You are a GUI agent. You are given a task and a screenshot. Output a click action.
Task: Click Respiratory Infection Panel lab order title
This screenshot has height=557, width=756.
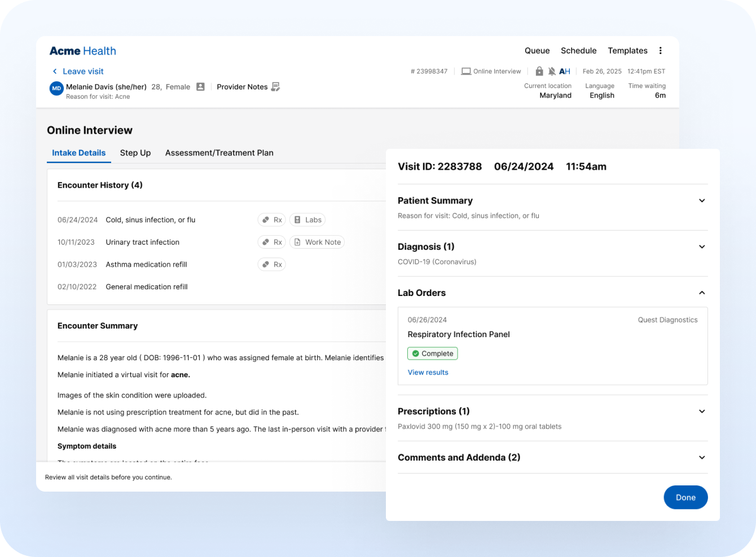click(x=459, y=334)
